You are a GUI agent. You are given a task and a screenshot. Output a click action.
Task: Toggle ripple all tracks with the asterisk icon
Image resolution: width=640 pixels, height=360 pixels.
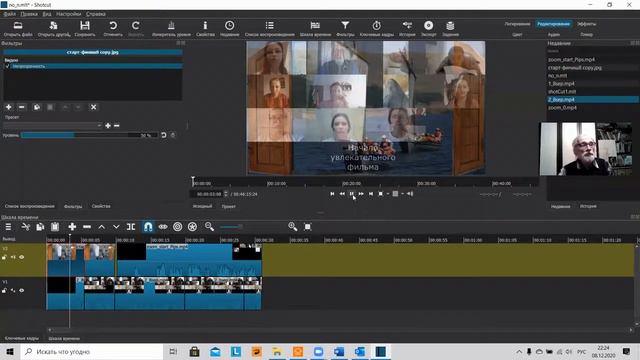click(x=192, y=227)
